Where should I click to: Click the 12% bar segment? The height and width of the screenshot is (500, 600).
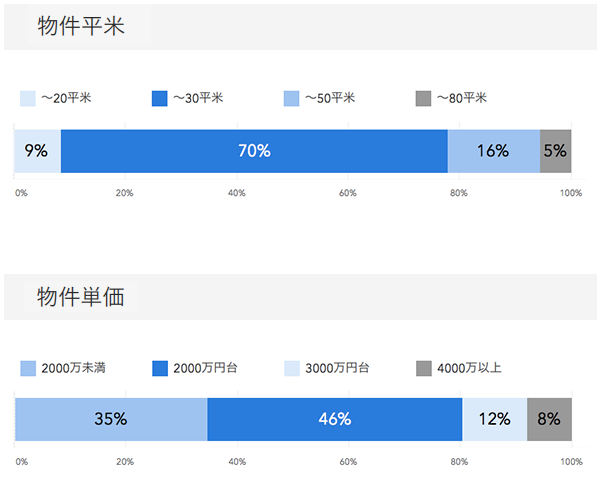494,419
